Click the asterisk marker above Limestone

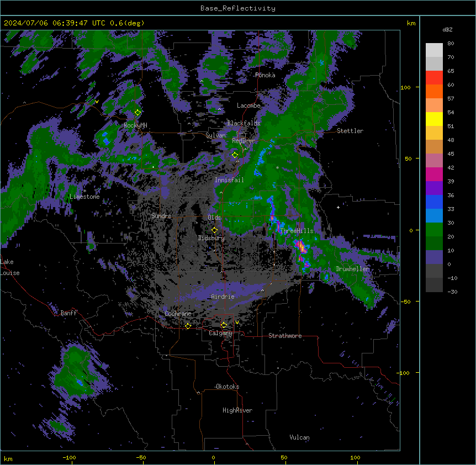84,191
